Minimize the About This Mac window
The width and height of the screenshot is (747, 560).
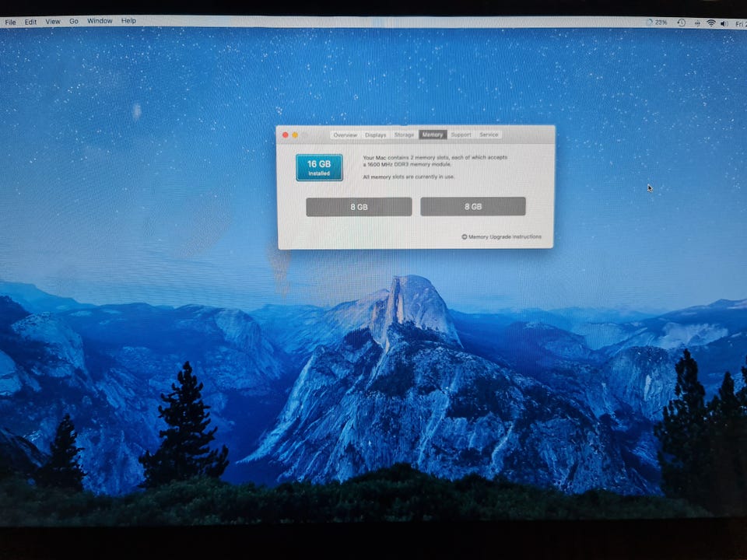295,135
